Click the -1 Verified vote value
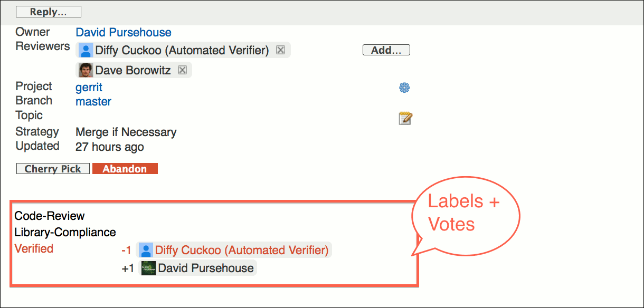This screenshot has height=308, width=644. tap(126, 249)
